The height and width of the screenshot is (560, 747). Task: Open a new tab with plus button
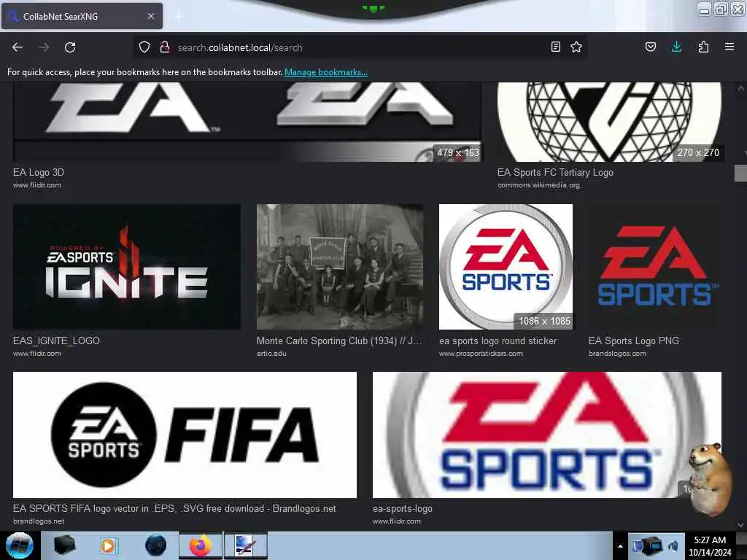click(179, 16)
